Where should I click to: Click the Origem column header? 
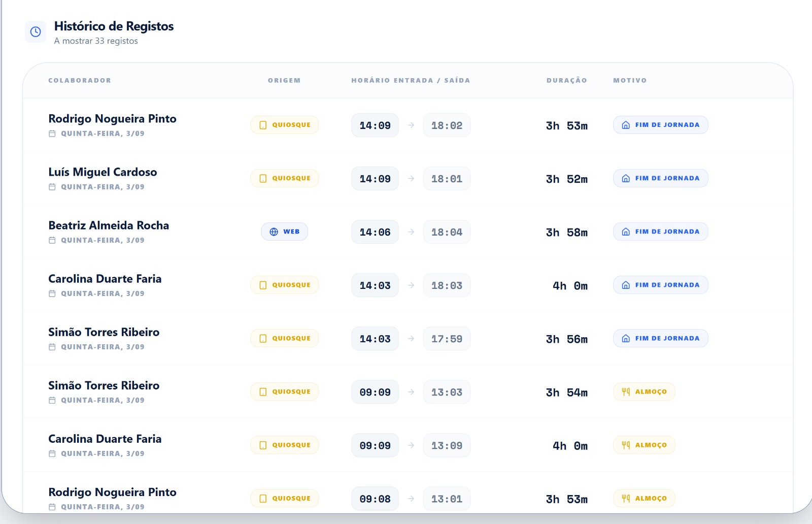[284, 80]
